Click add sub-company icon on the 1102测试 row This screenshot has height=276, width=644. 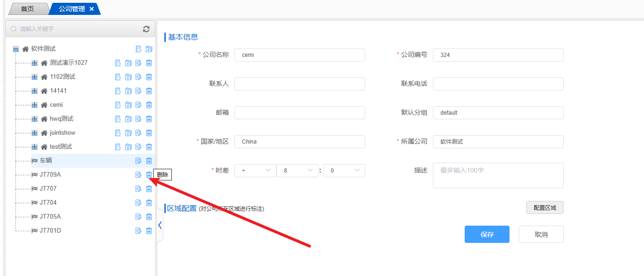click(x=118, y=77)
